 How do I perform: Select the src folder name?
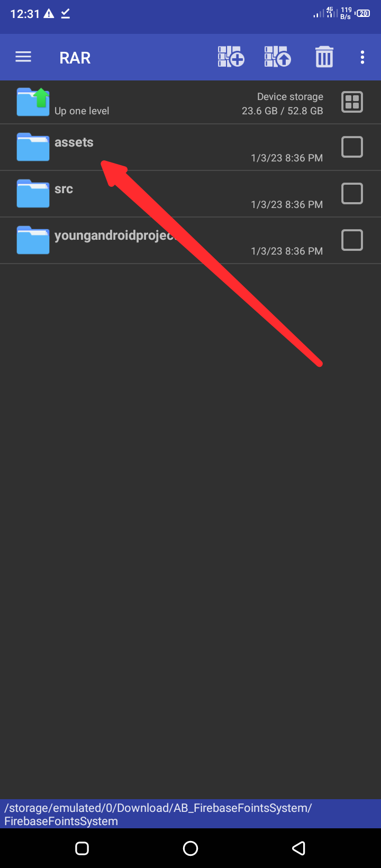[63, 189]
